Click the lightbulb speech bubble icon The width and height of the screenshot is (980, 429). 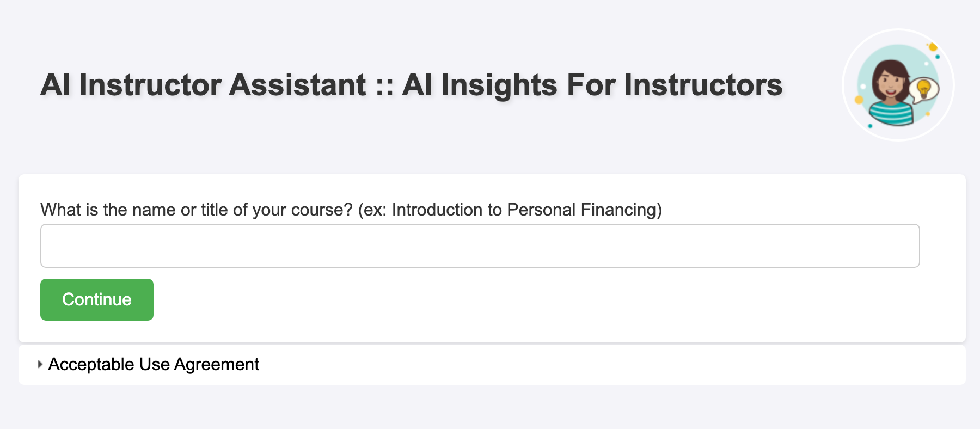tap(924, 89)
